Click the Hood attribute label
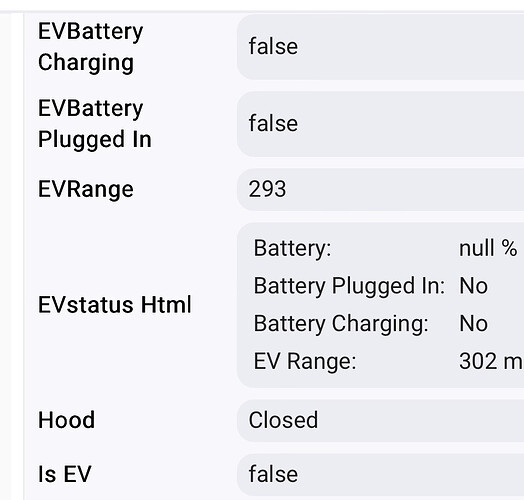 point(67,420)
